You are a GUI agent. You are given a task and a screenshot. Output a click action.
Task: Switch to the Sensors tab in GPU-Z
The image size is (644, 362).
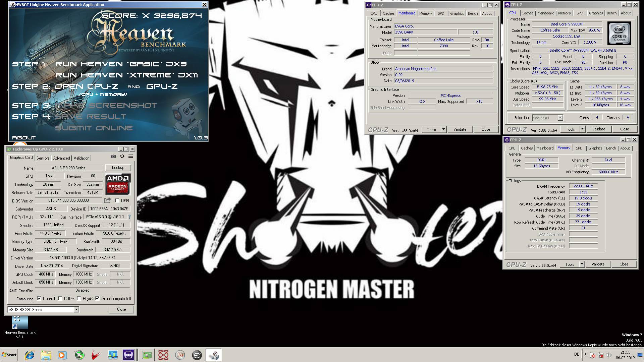43,158
